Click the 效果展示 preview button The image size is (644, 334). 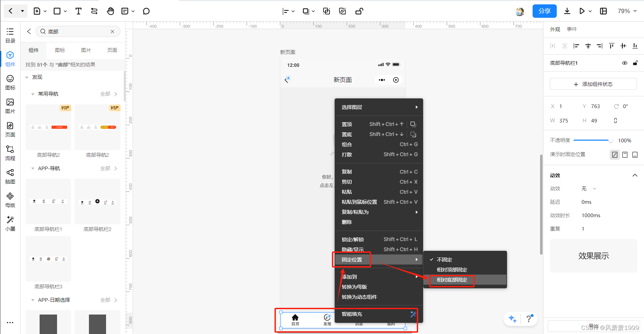pyautogui.click(x=593, y=256)
